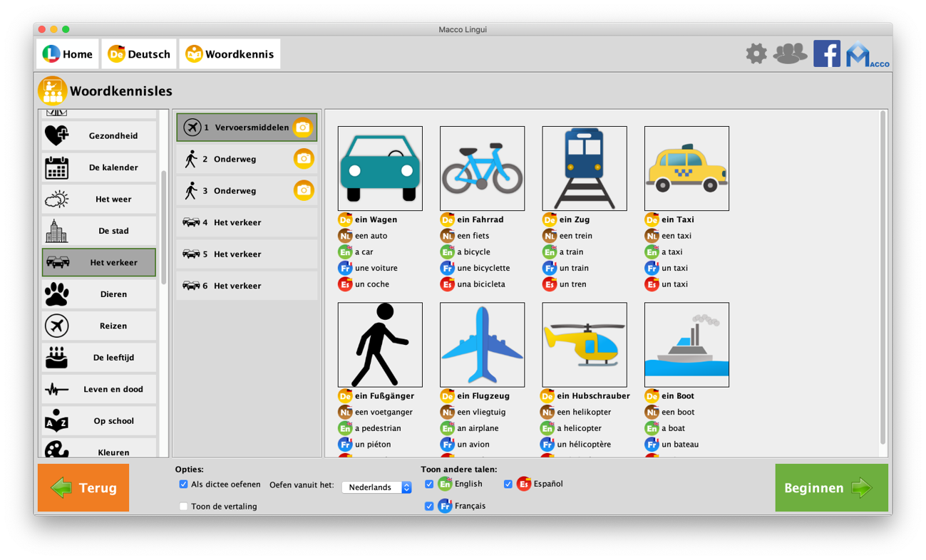The width and height of the screenshot is (926, 560).
Task: Select the Reizen airplane category
Action: pos(98,326)
